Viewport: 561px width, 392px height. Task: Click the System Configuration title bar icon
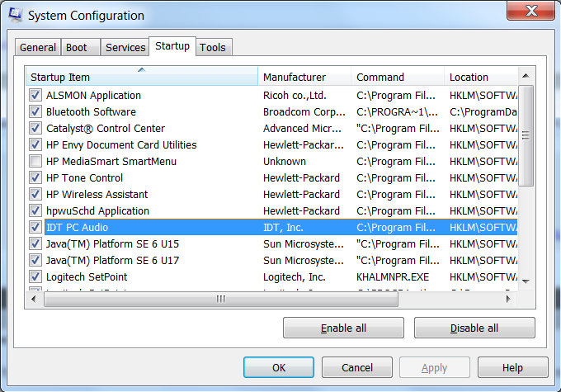(16, 15)
